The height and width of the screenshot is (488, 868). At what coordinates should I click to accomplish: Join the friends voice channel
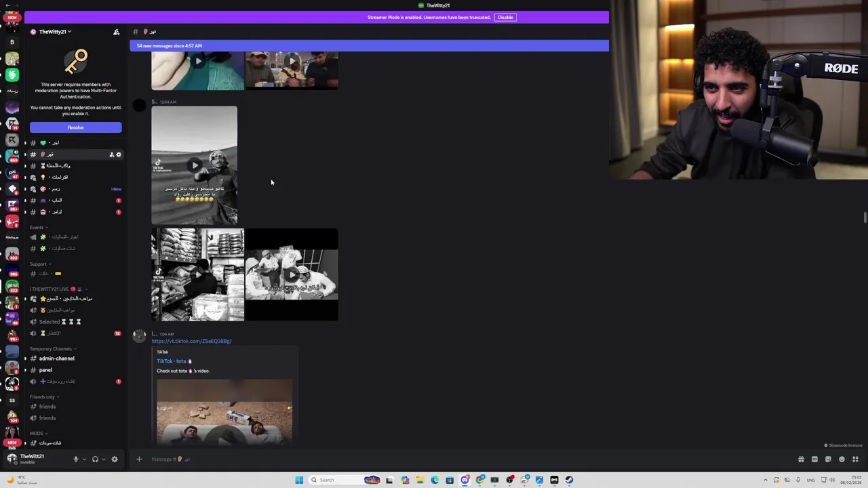coord(47,418)
